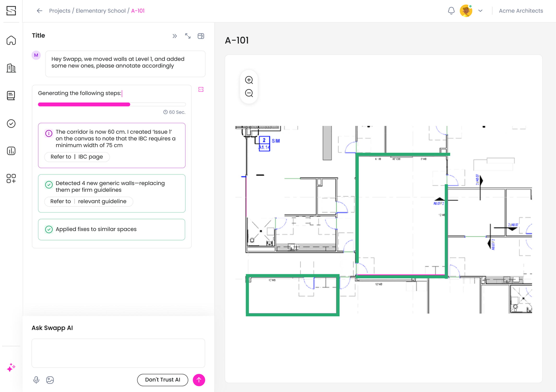Zoom out on the A-101 drawing
The width and height of the screenshot is (556, 392).
click(249, 93)
